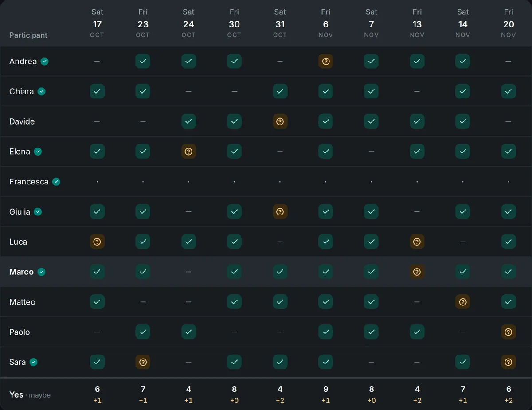Toggle Marco's yes check for Sat 17 Oct

98,272
